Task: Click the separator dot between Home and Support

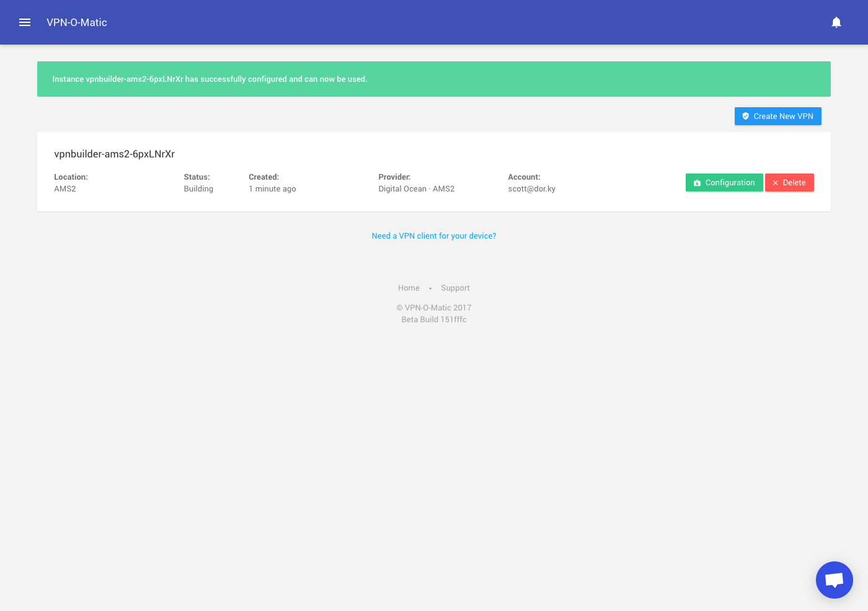Action: click(x=430, y=288)
